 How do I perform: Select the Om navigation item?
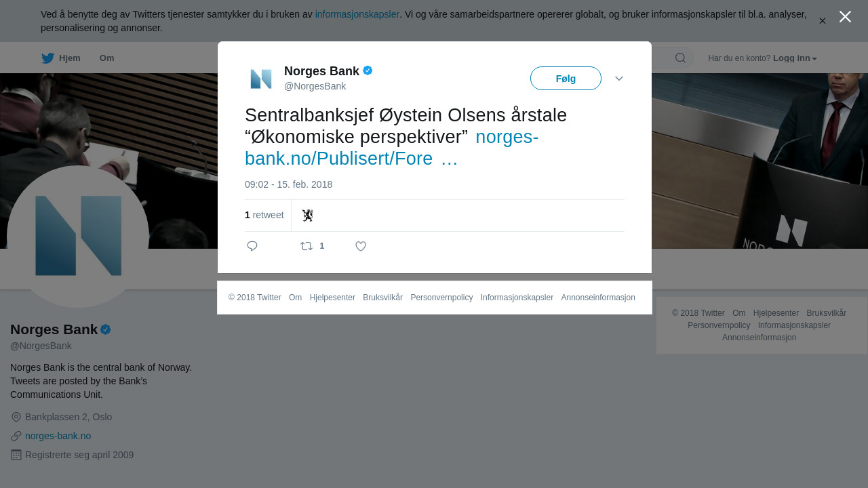click(106, 58)
